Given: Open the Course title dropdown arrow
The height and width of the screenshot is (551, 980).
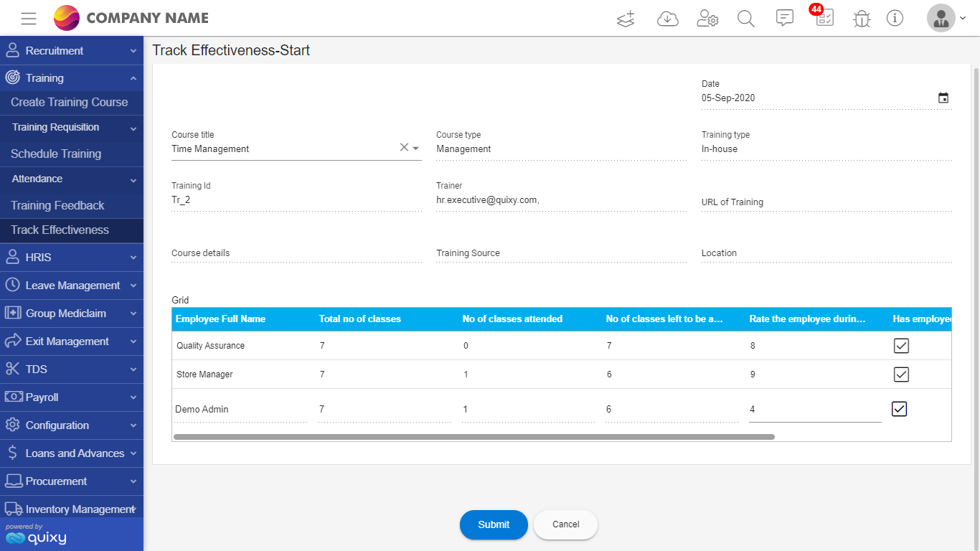Looking at the screenshot, I should [416, 149].
